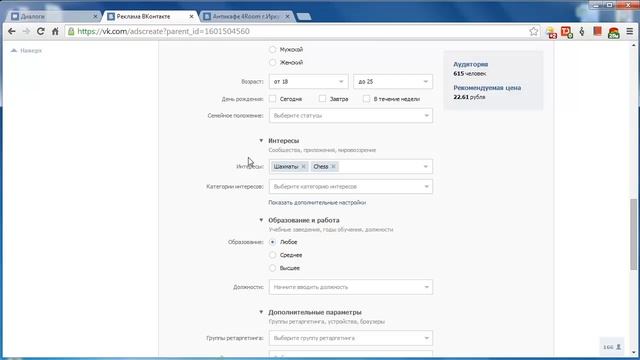
Task: Collapse the Дополнительные параметры section
Action: [261, 312]
